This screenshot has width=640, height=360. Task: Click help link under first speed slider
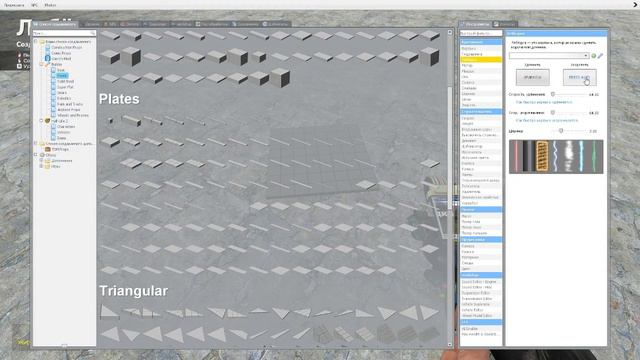click(544, 102)
